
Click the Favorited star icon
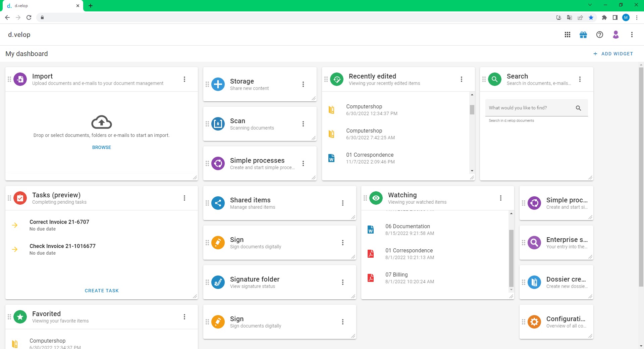(20, 317)
